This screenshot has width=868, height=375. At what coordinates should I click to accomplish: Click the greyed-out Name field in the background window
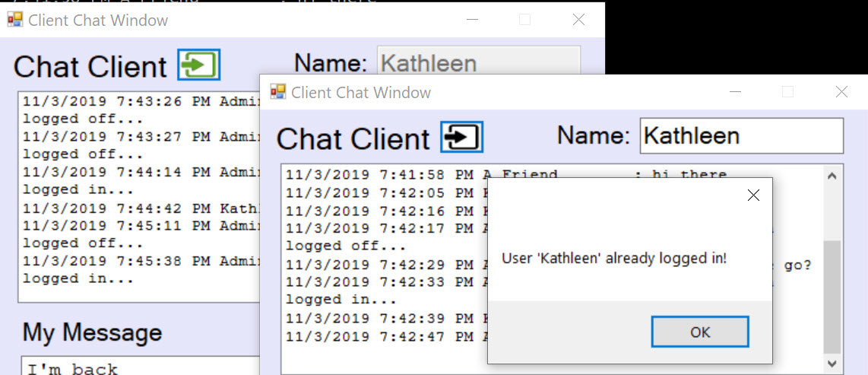tap(478, 60)
